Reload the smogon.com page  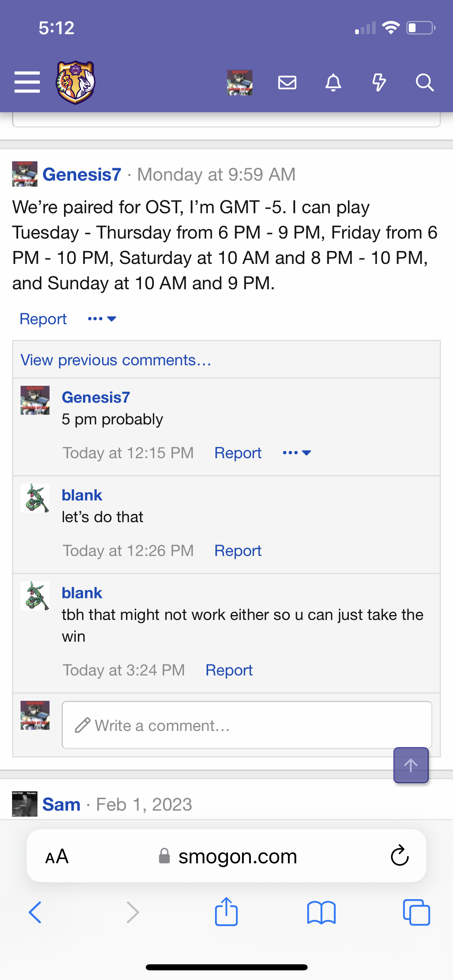click(399, 855)
